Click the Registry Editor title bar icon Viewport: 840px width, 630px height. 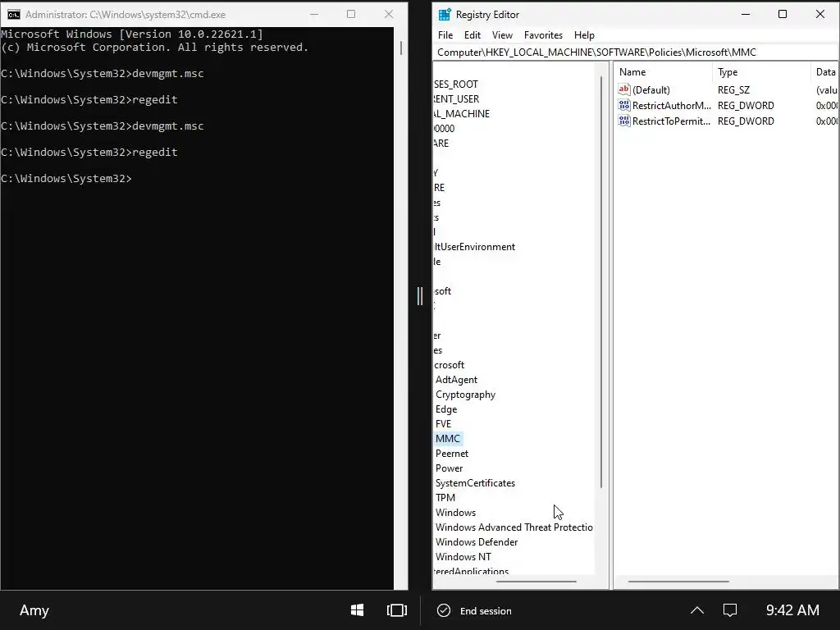pyautogui.click(x=444, y=15)
